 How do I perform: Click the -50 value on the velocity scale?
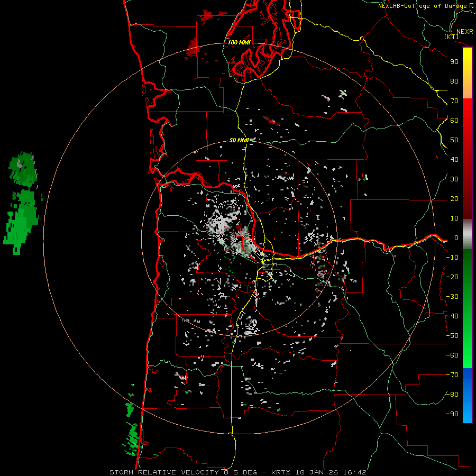point(452,336)
